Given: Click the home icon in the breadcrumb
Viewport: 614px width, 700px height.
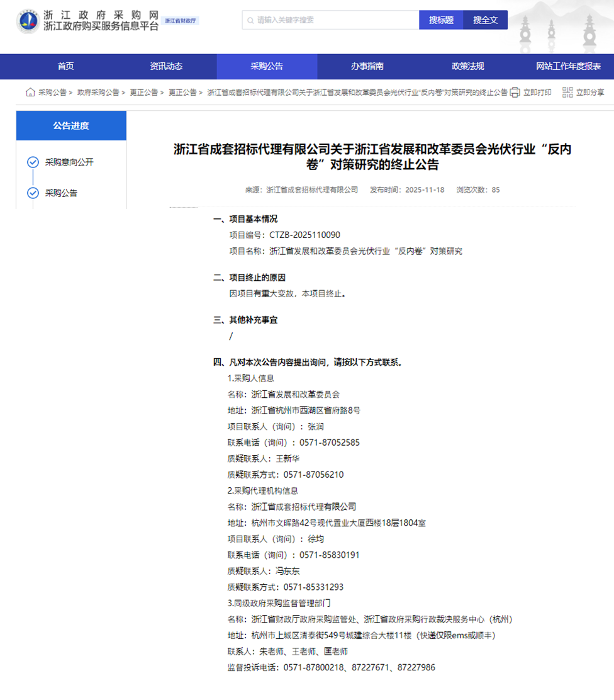Looking at the screenshot, I should coord(30,93).
